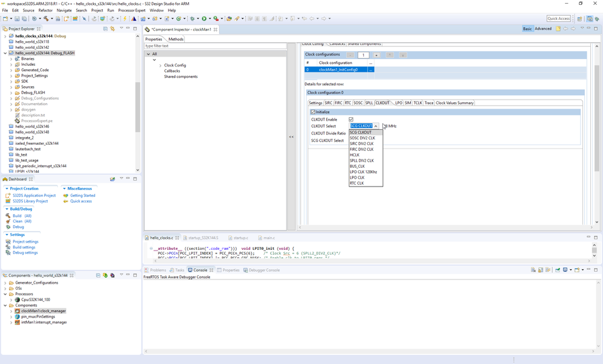Click the Quick Access field
This screenshot has height=364, width=603.
click(558, 19)
